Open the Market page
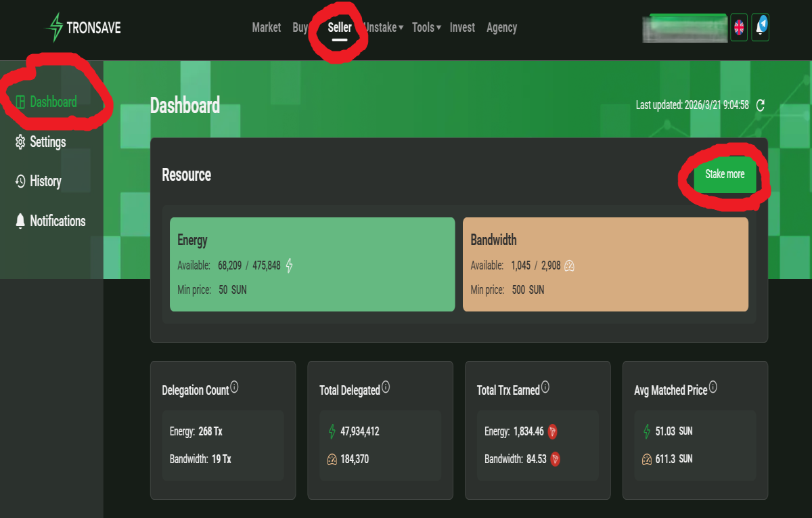The width and height of the screenshot is (812, 518). point(267,28)
